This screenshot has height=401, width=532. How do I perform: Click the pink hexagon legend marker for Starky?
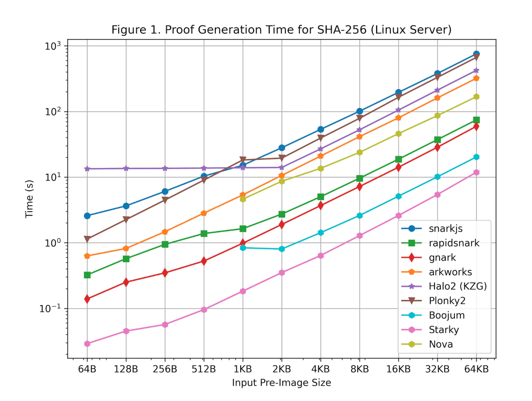pyautogui.click(x=412, y=330)
